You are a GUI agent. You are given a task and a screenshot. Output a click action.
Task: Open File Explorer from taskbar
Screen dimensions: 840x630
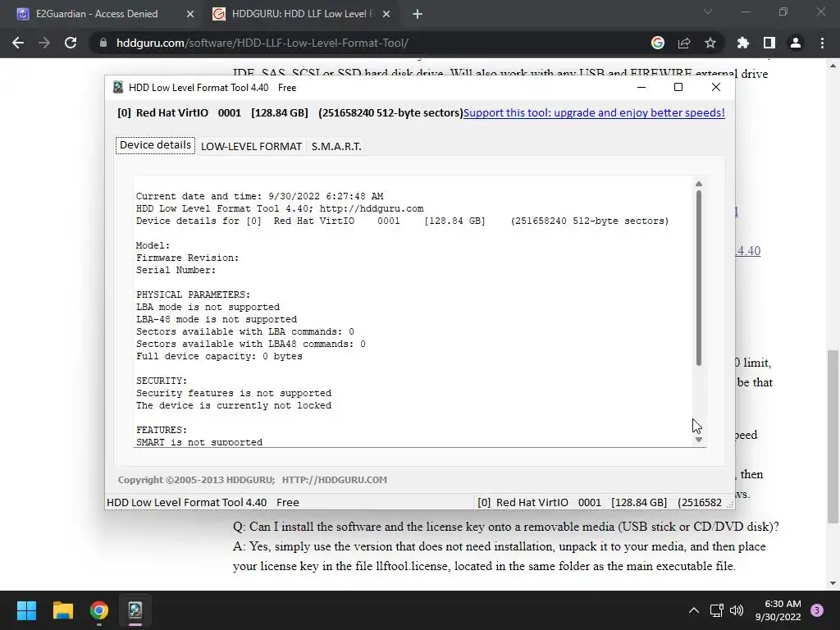[x=62, y=610]
